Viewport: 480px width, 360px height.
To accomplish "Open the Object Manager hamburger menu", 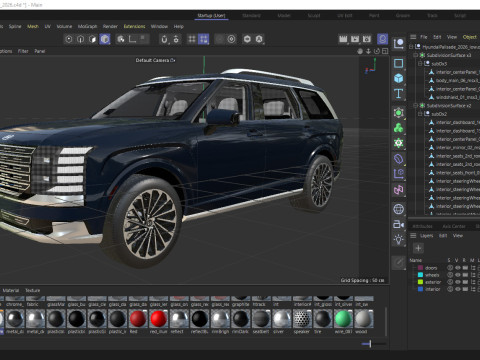I will pos(413,37).
